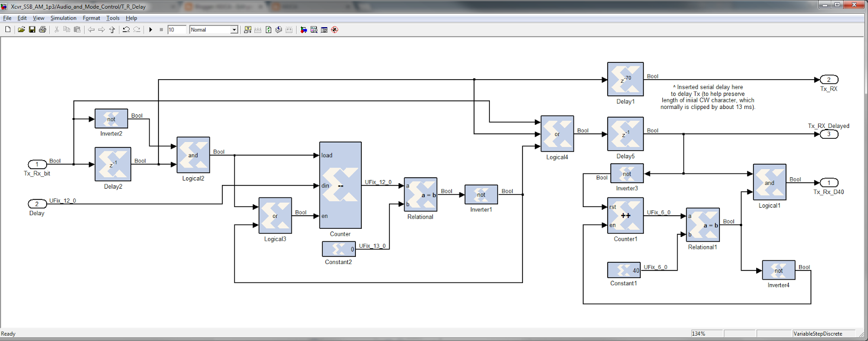Start simulation with play button
Image resolution: width=868 pixels, height=341 pixels.
tap(151, 30)
